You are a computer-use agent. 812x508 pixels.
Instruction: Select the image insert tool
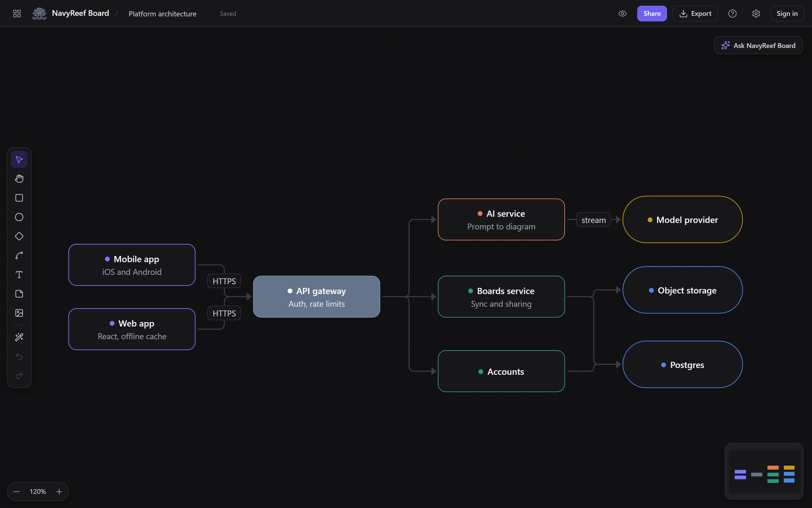19,313
